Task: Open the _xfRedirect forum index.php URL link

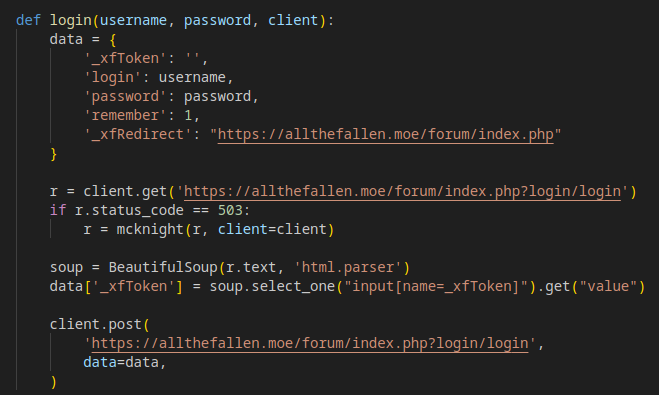Action: point(385,134)
